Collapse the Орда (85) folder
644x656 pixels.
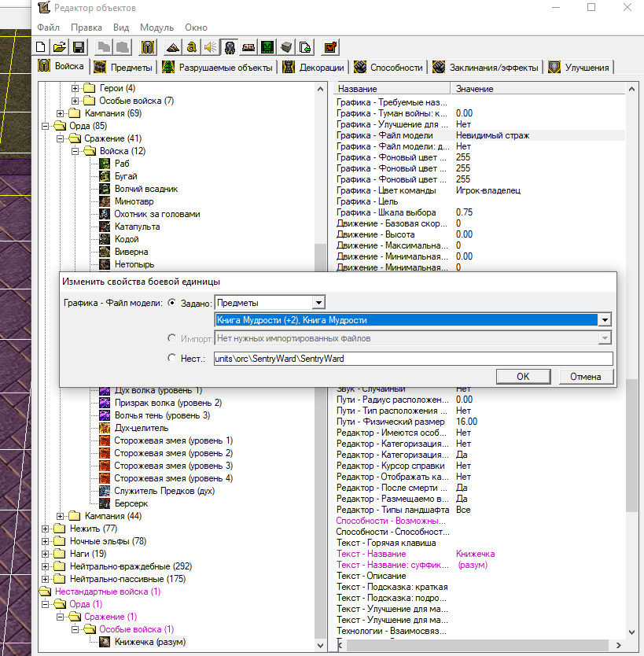click(x=45, y=126)
